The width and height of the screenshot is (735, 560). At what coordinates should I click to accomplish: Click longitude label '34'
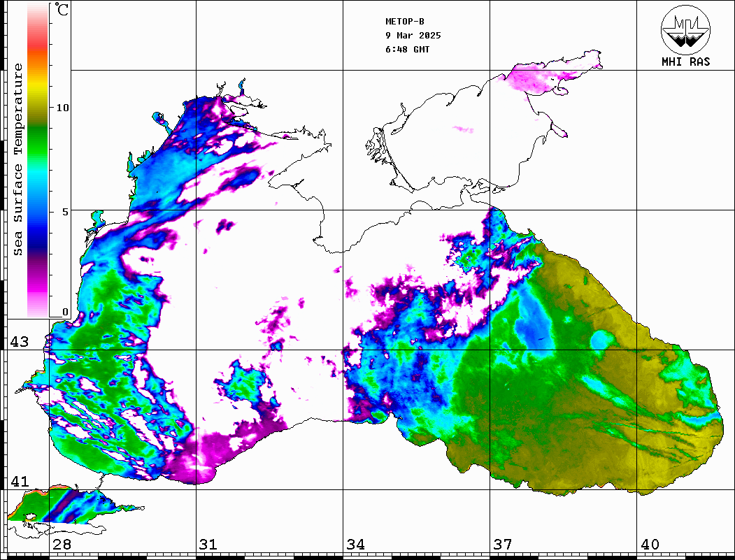click(356, 545)
